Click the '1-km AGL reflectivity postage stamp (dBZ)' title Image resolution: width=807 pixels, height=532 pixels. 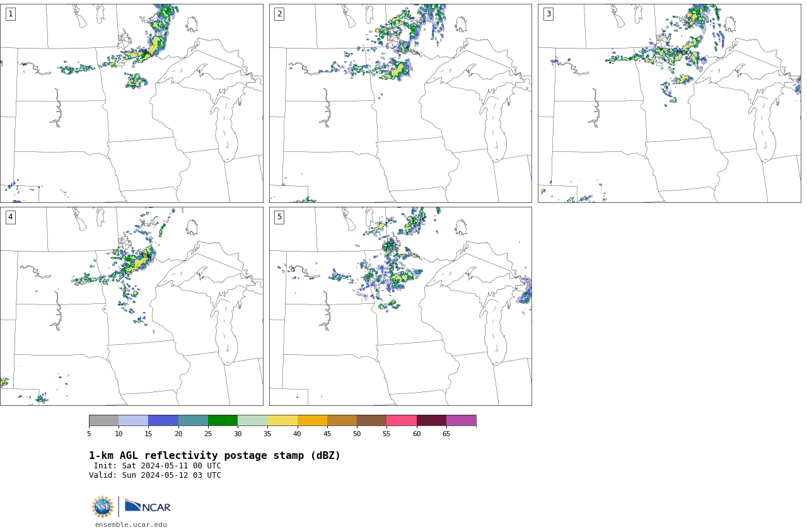click(x=214, y=456)
